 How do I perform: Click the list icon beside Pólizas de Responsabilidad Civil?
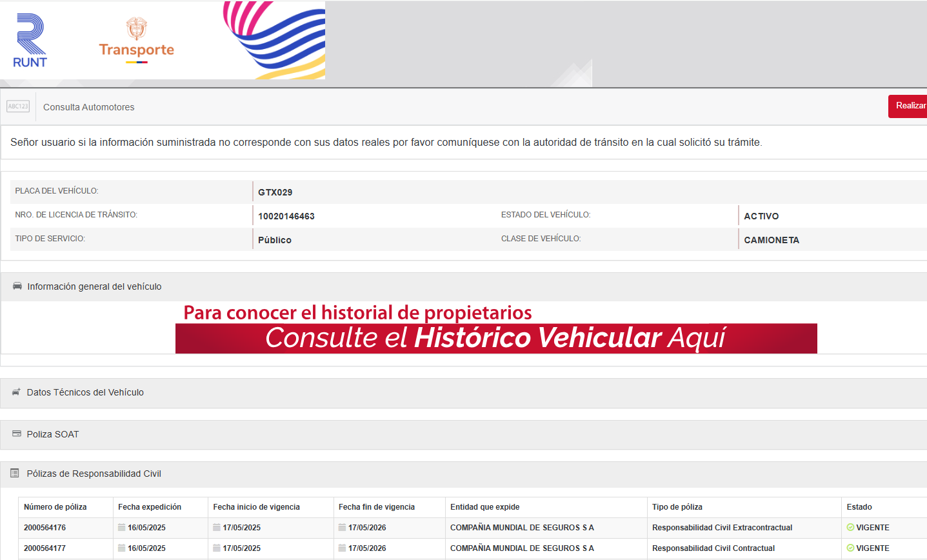pyautogui.click(x=15, y=474)
